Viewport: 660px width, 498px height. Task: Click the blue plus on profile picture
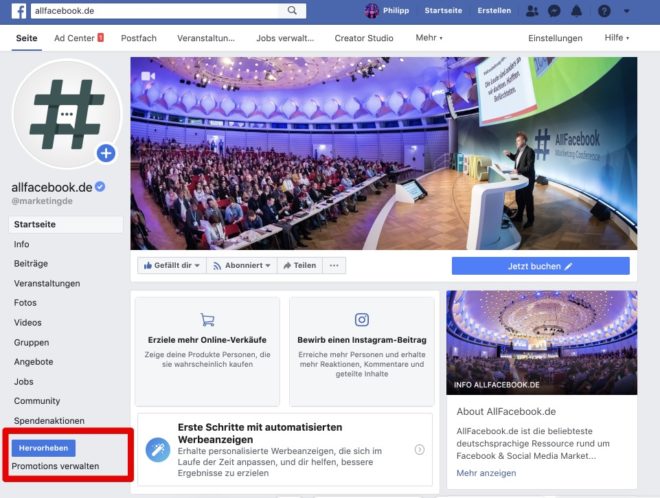click(x=106, y=153)
